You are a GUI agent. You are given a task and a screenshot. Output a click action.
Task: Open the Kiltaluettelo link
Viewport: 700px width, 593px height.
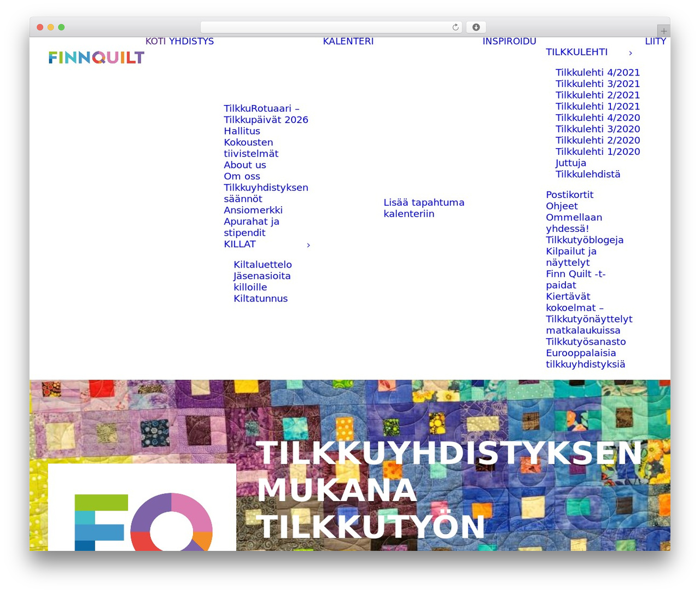pos(262,264)
